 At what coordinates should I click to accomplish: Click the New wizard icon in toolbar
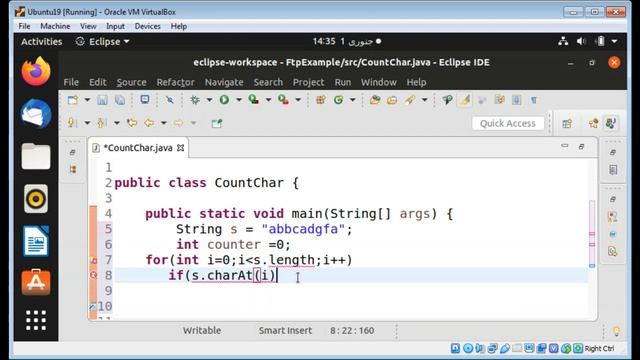[73, 100]
